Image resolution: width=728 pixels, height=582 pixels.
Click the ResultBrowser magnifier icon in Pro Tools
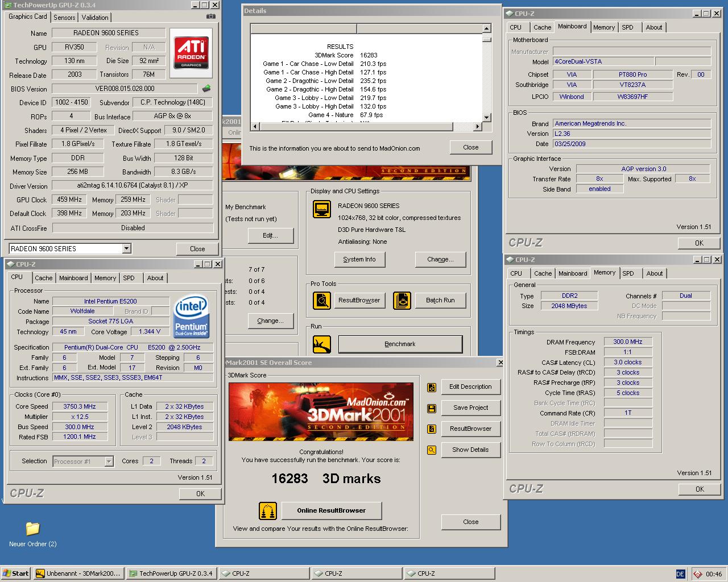click(322, 300)
